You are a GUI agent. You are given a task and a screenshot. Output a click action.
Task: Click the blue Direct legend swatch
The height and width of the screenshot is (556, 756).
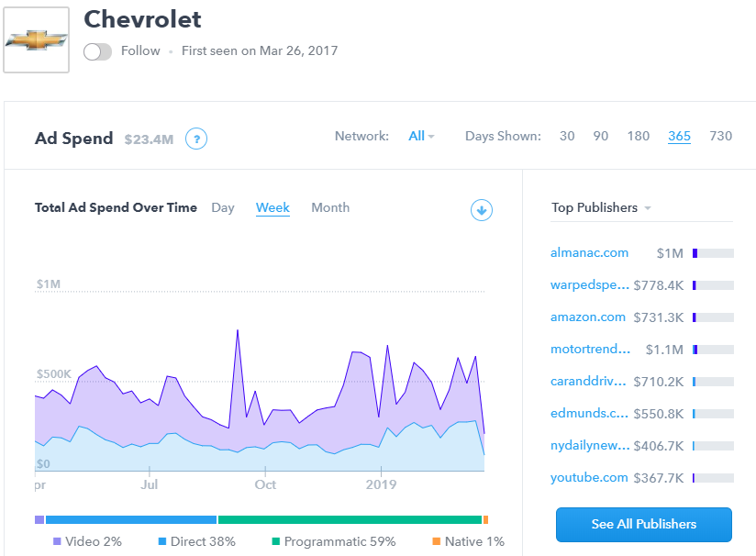(x=162, y=541)
